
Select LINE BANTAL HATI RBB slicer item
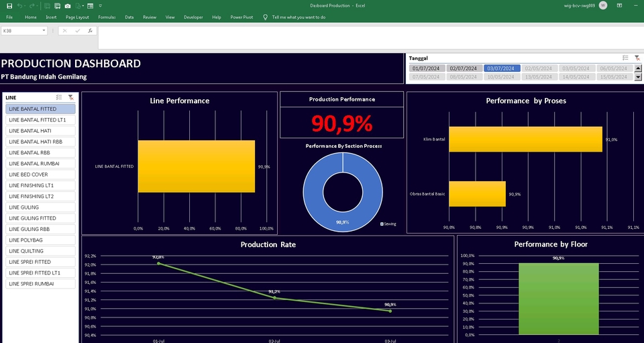tap(40, 142)
